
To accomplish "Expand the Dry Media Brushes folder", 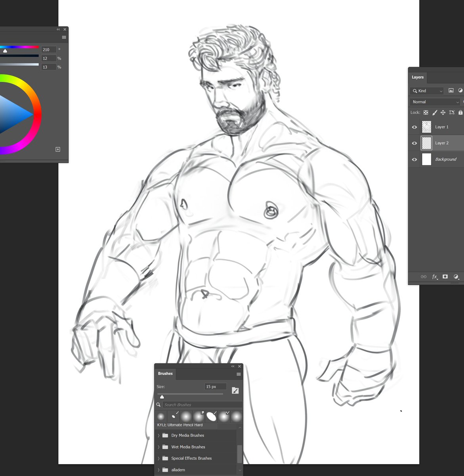I will (x=158, y=436).
